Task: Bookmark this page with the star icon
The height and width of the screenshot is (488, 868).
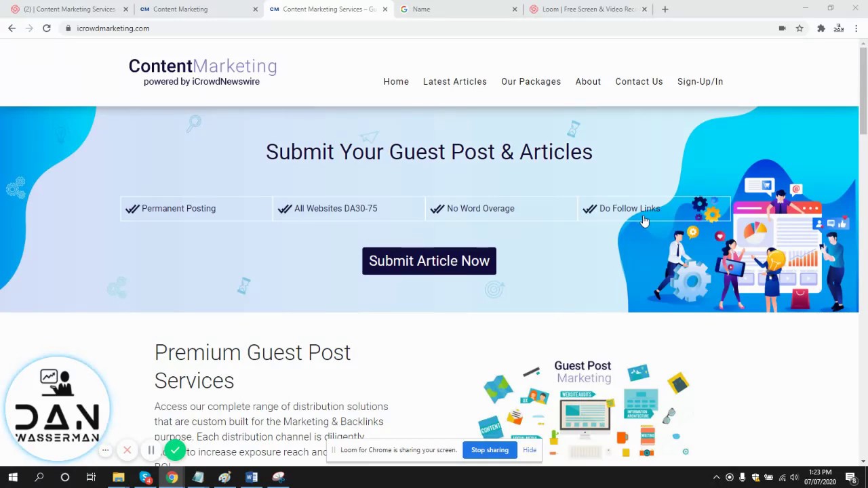Action: tap(800, 28)
